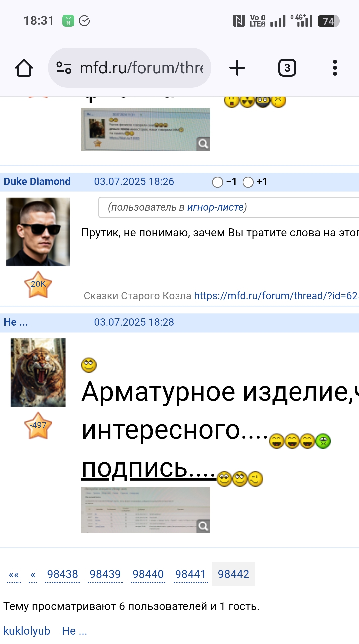Open the browser three-dot menu
The height and width of the screenshot is (644, 359).
coord(335,68)
